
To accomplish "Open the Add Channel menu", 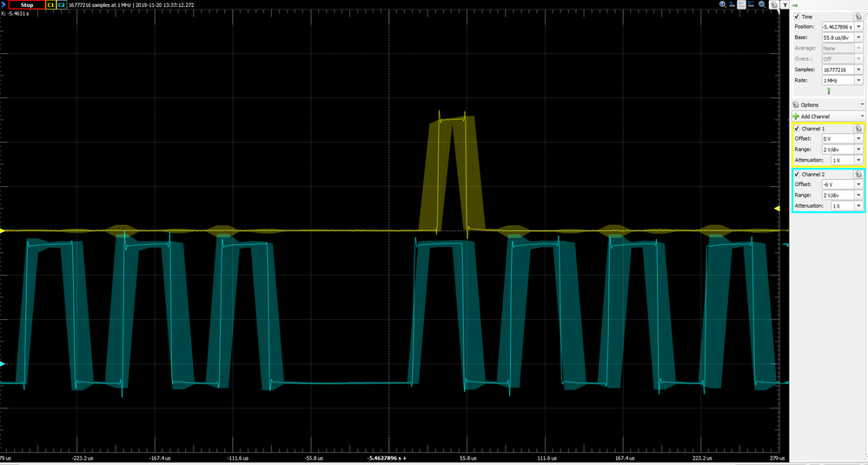I will pos(827,116).
